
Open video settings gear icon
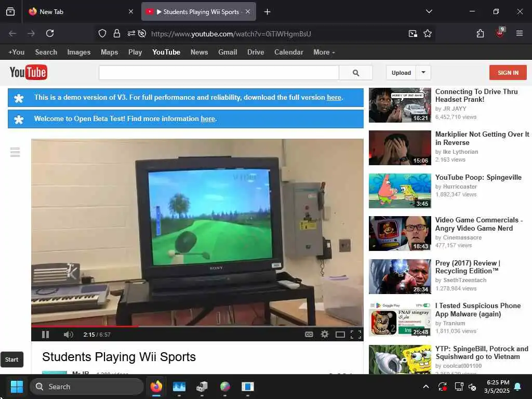click(x=325, y=335)
